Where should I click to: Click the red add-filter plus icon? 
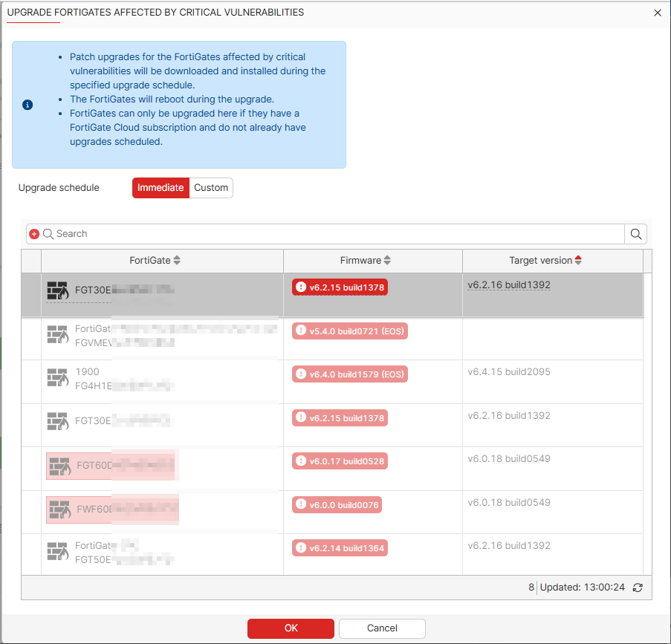[x=34, y=234]
